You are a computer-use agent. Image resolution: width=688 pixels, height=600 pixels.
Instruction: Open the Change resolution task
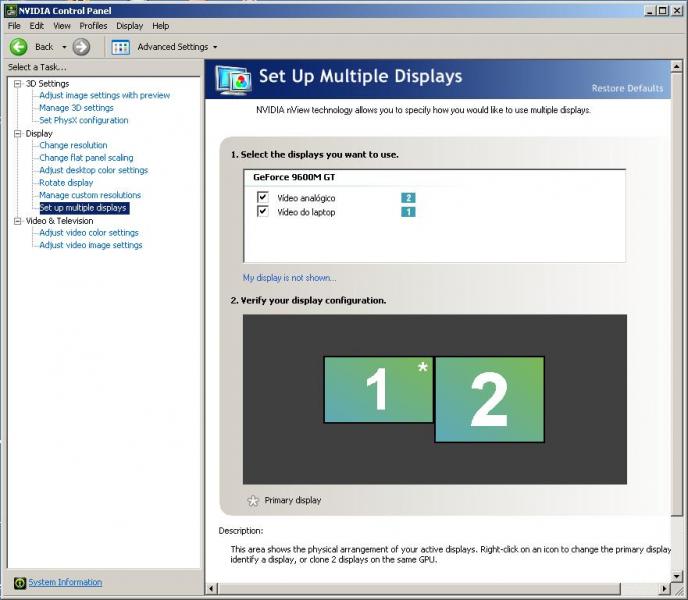coord(73,145)
